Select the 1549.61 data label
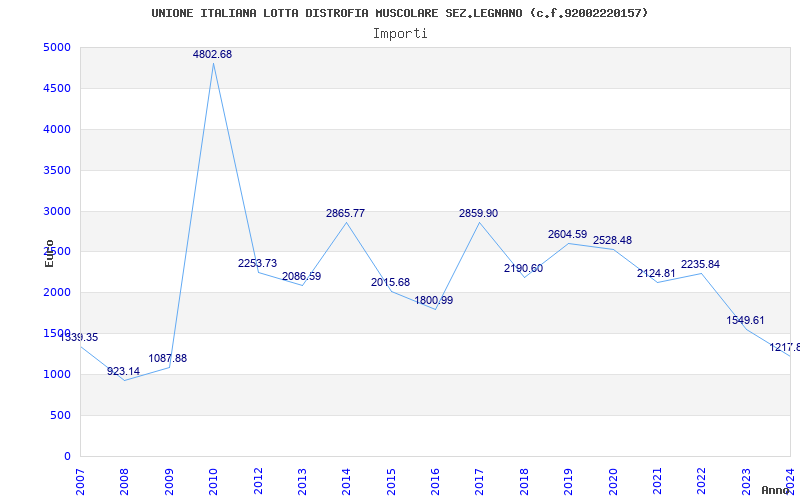 [x=745, y=320]
